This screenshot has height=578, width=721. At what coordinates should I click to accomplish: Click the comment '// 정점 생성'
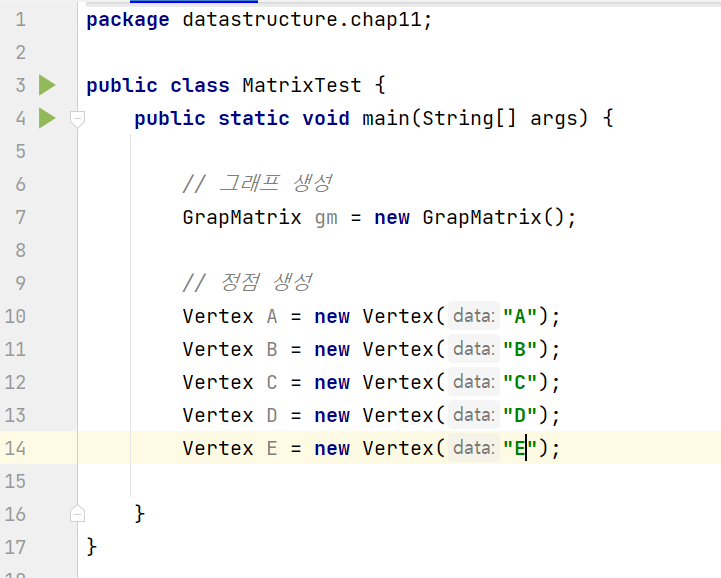[247, 283]
